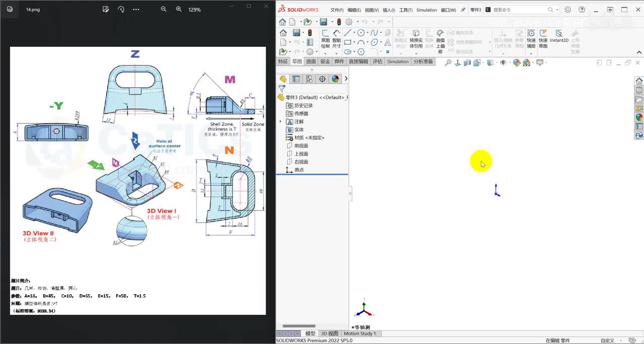Select the Spline sketch tool
644x344 pixels.
374,33
